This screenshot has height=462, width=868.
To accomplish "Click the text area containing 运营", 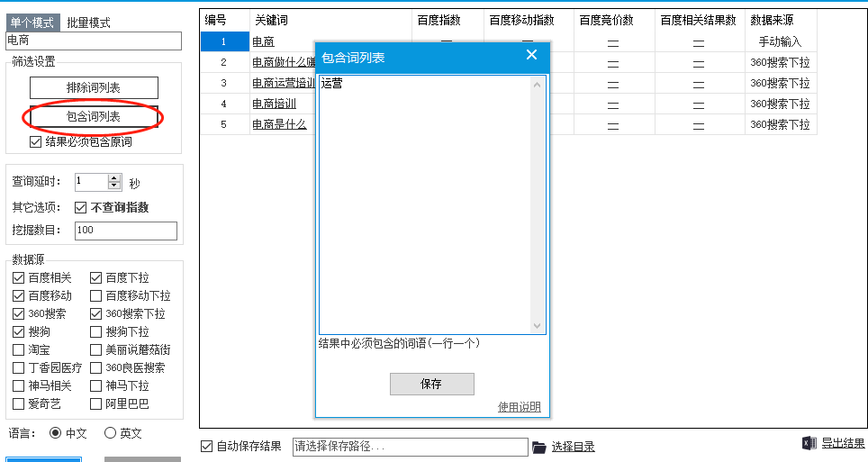I will 425,204.
